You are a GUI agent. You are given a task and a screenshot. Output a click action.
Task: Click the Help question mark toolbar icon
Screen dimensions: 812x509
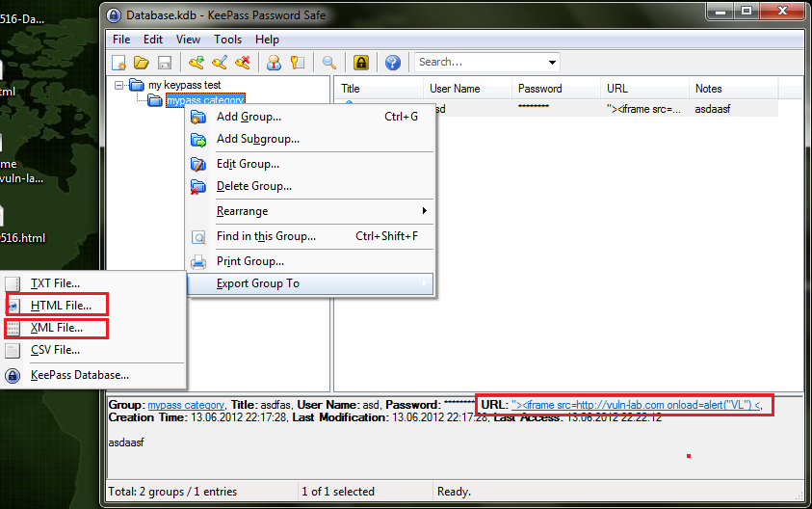(393, 63)
